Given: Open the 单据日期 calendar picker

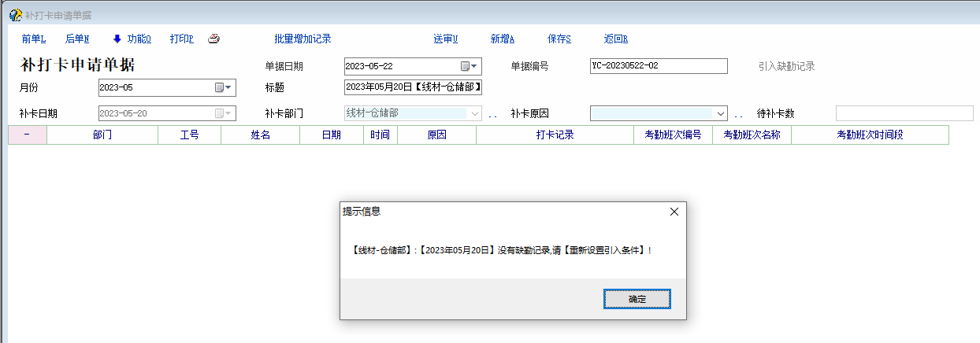Looking at the screenshot, I should pos(470,66).
